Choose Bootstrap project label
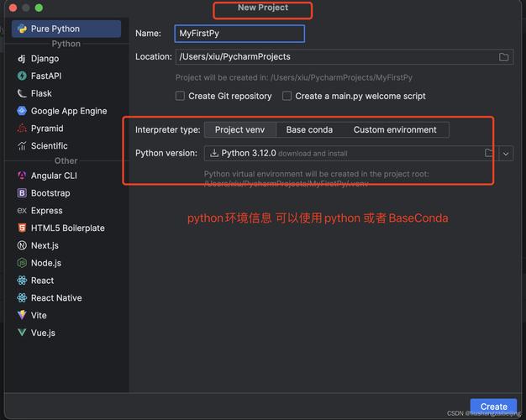Screen dimensions: 526x420 pos(50,193)
